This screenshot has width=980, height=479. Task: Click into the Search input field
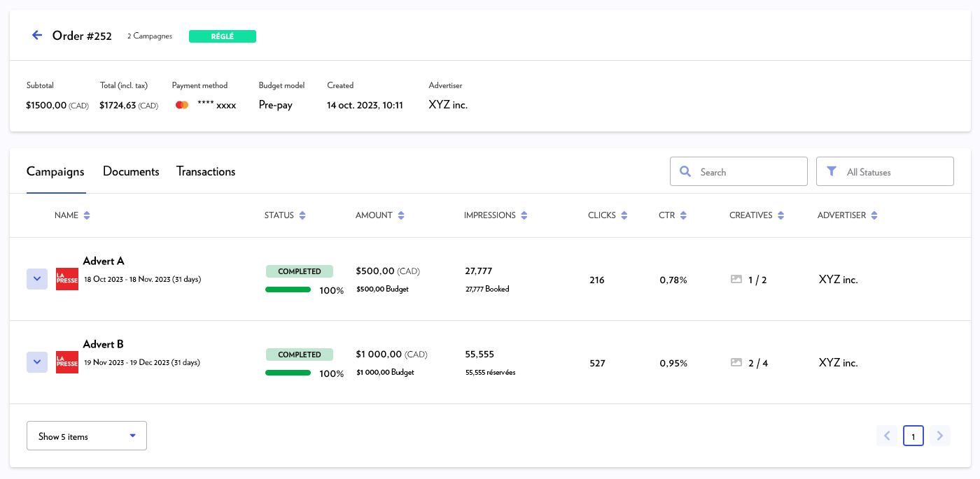point(749,171)
